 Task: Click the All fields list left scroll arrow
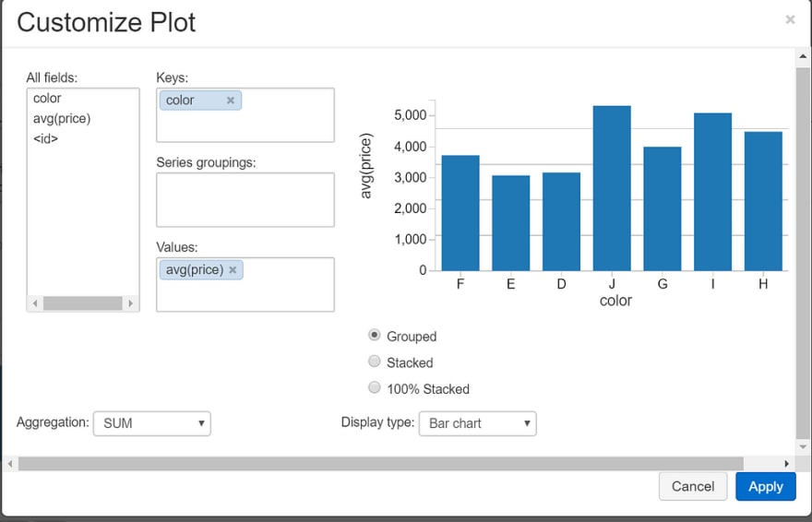click(x=35, y=303)
